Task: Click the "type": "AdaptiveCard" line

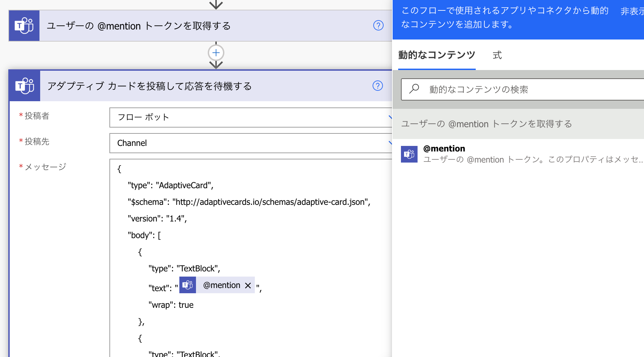Action: (170, 185)
